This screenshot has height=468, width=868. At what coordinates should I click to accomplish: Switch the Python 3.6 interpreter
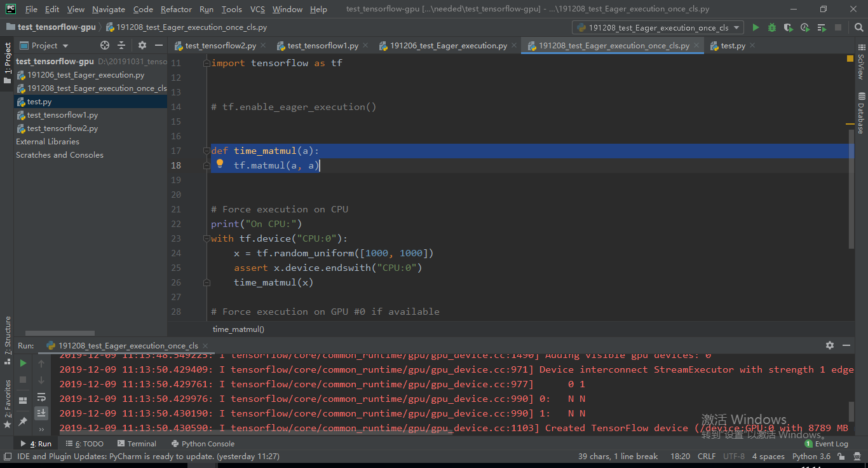click(x=811, y=456)
